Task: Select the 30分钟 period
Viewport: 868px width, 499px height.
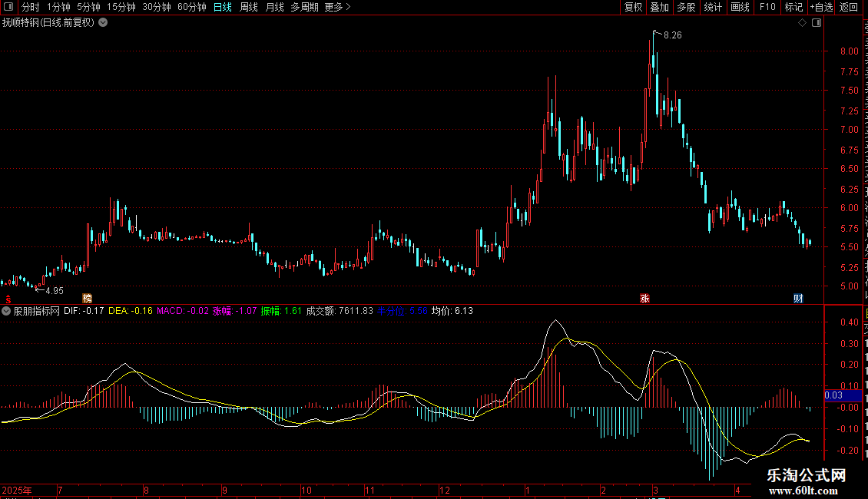Action: point(157,7)
